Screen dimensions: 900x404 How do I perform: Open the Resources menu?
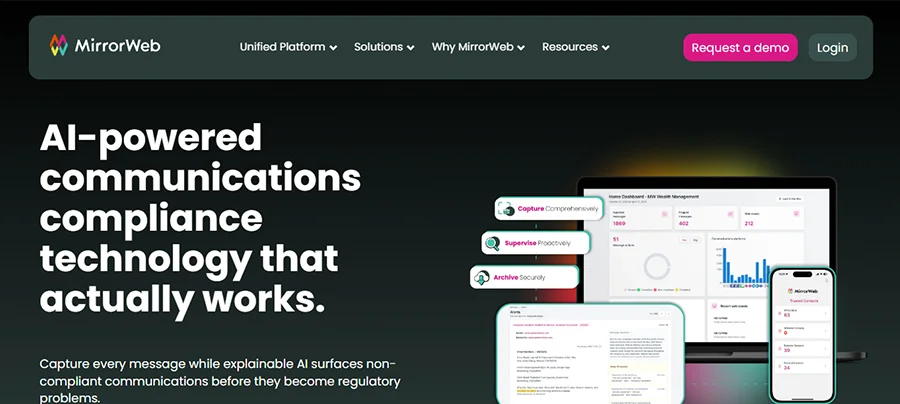pos(569,47)
